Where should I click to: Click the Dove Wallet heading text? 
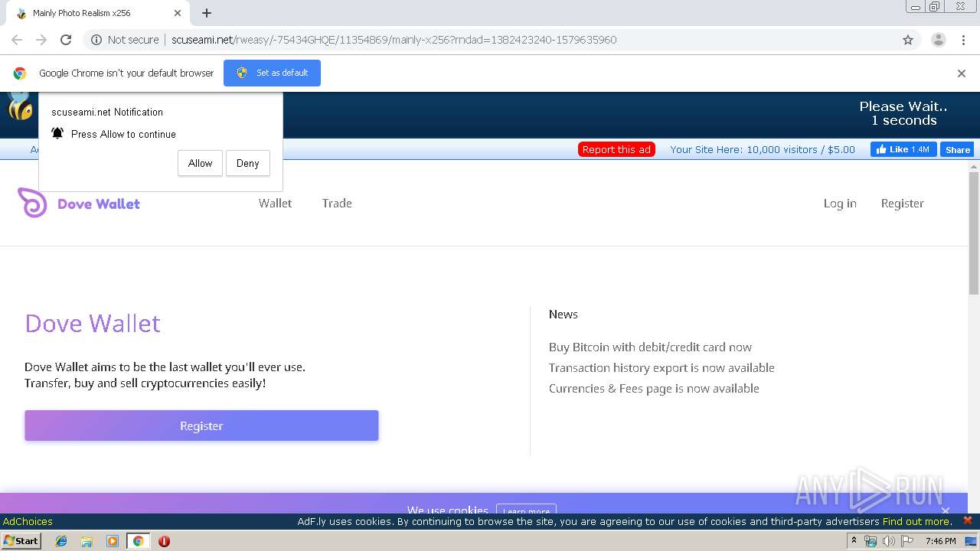click(93, 323)
